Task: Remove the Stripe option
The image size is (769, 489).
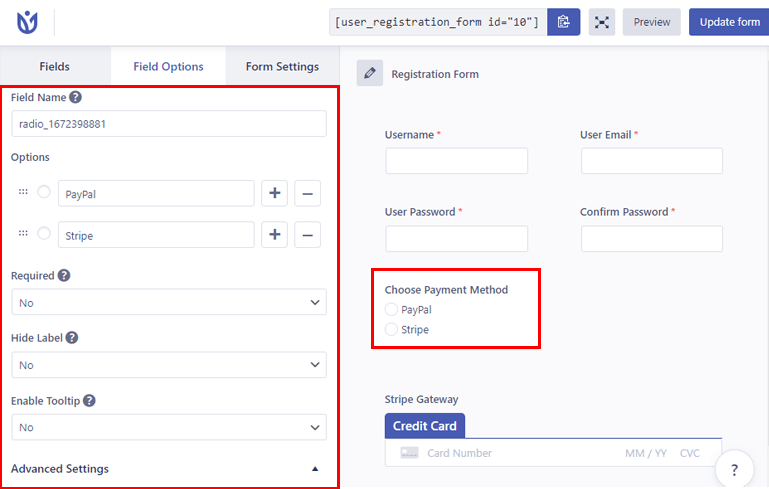Action: click(x=307, y=235)
